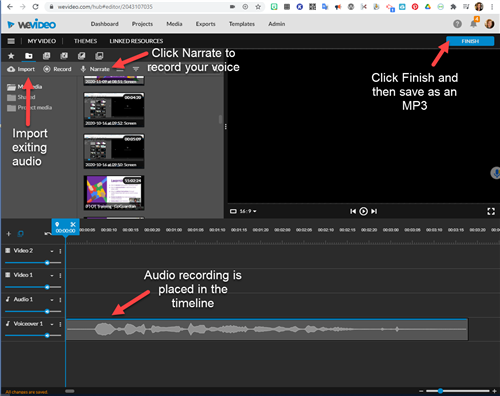500x396 pixels.
Task: Open the Exports menu item
Action: coord(206,24)
